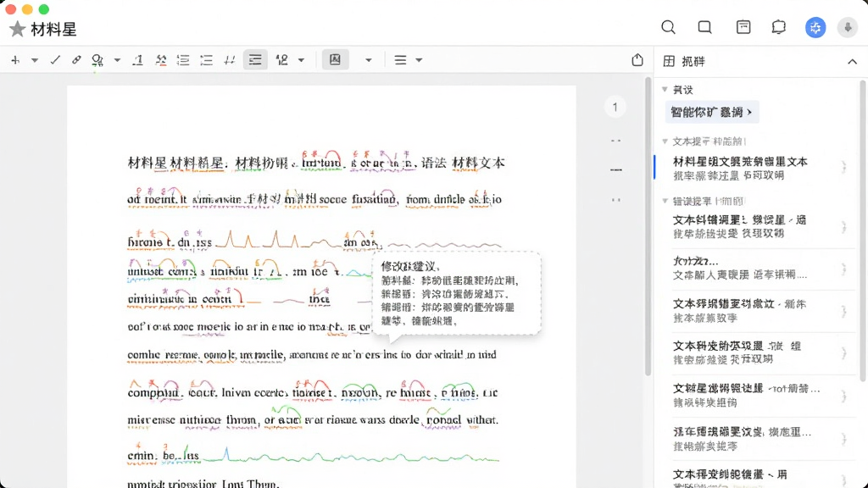This screenshot has height=488, width=868.
Task: Click the sidebar vertical scrollbar
Action: click(x=862, y=231)
